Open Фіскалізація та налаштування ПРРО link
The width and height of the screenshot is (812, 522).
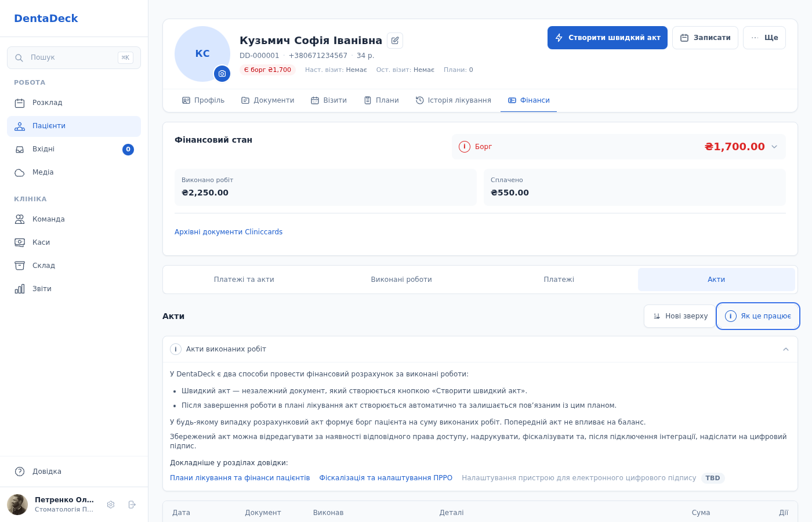(x=386, y=478)
